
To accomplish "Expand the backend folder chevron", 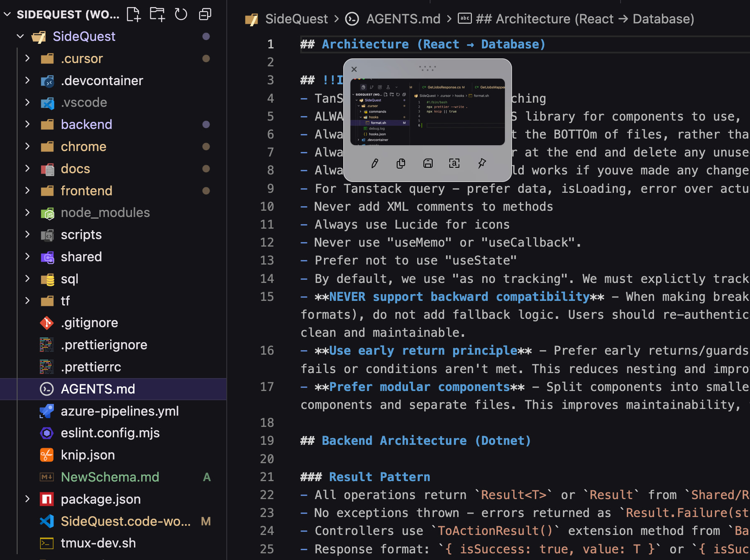I will [x=28, y=124].
